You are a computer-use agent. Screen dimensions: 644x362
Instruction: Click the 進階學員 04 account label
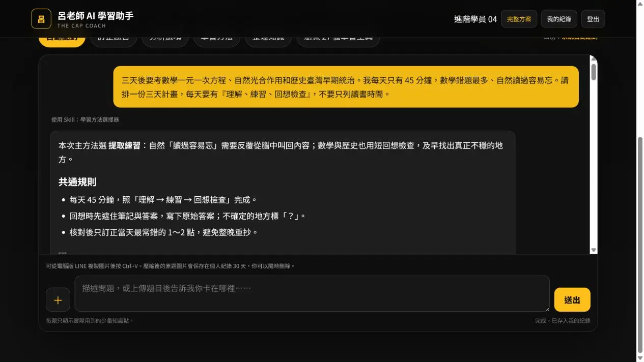click(x=475, y=19)
